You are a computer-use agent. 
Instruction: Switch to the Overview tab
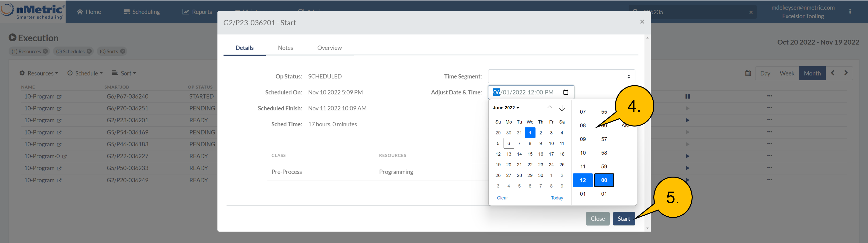pos(329,48)
